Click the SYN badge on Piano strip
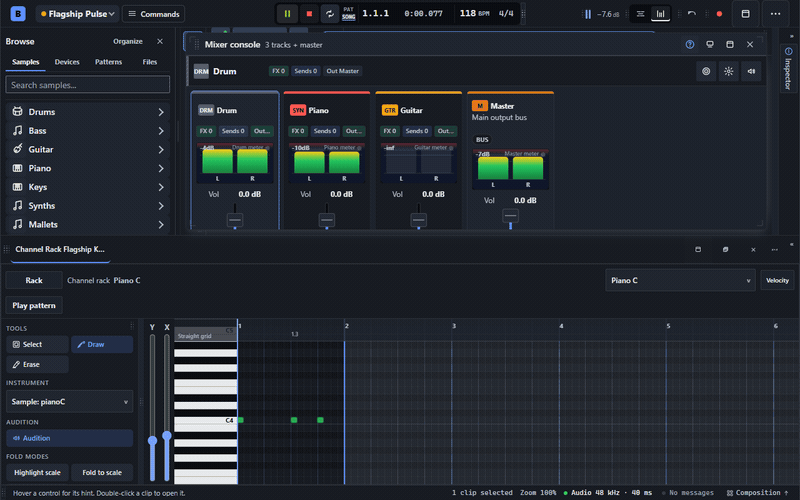This screenshot has width=800, height=500. pyautogui.click(x=298, y=110)
